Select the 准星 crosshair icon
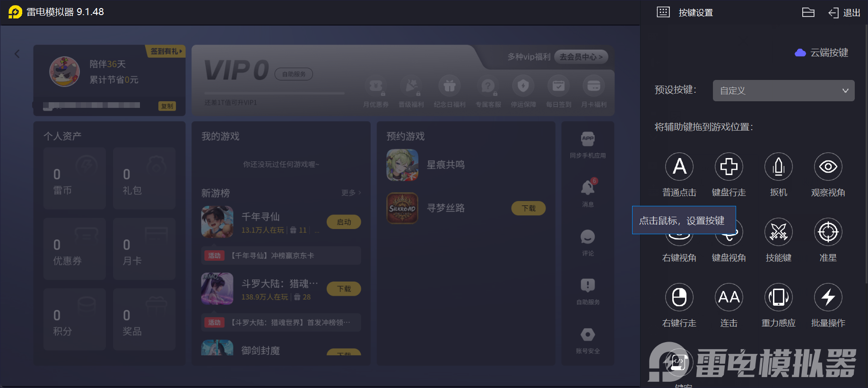This screenshot has height=388, width=868. (x=828, y=232)
